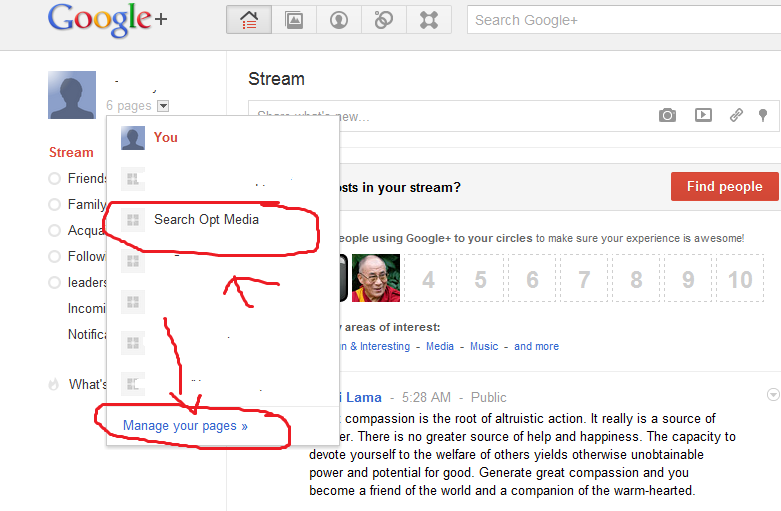
Task: Open the Games icon in toolbar
Action: point(429,20)
